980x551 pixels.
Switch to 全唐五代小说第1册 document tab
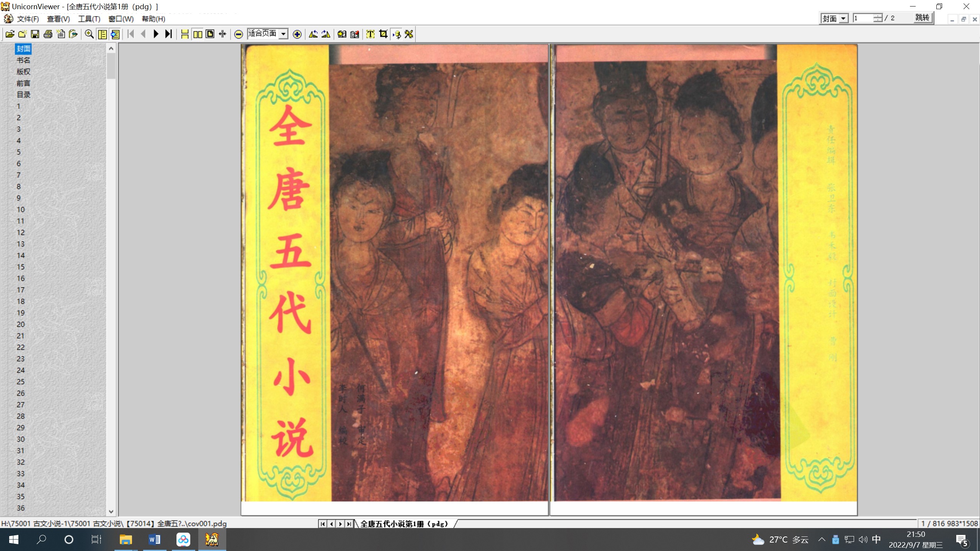(x=404, y=523)
